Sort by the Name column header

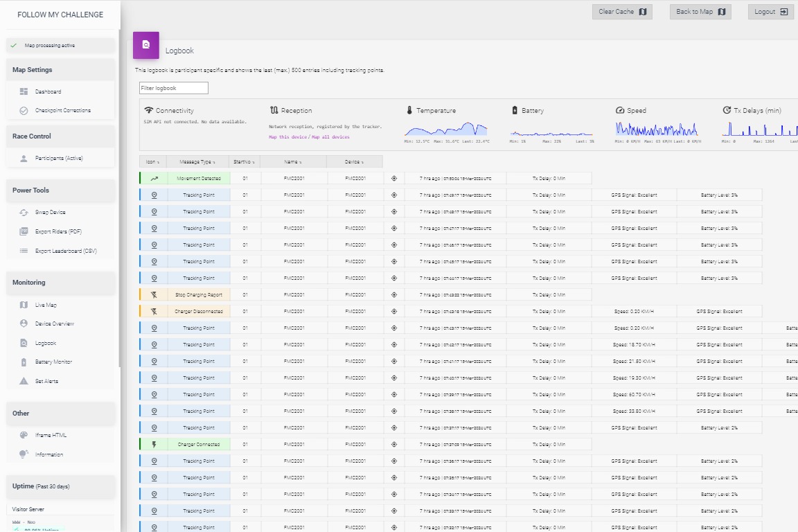pos(293,162)
